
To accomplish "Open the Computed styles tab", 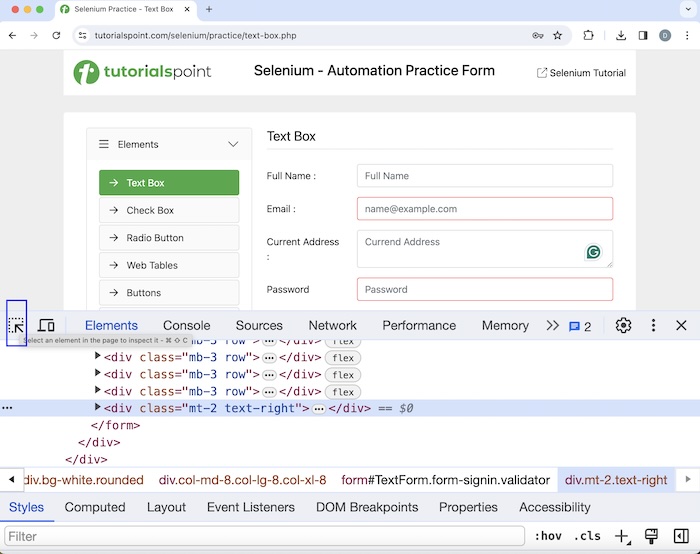I will tap(95, 507).
